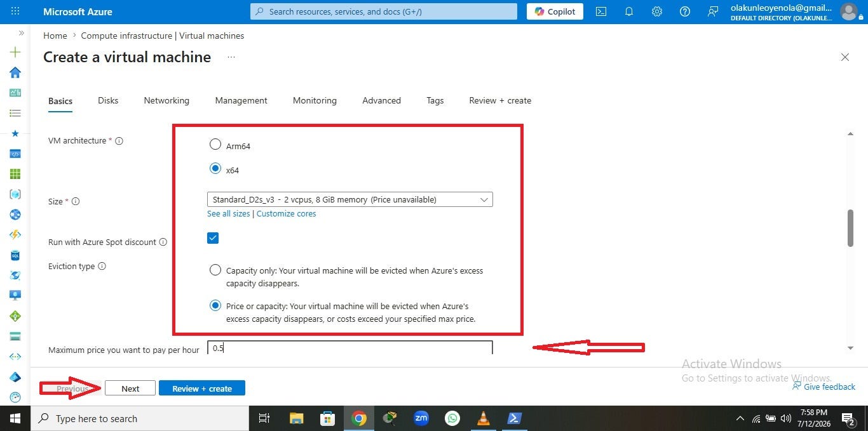868x431 pixels.
Task: Open Resource groups cube icon in sidebar
Action: (15, 194)
